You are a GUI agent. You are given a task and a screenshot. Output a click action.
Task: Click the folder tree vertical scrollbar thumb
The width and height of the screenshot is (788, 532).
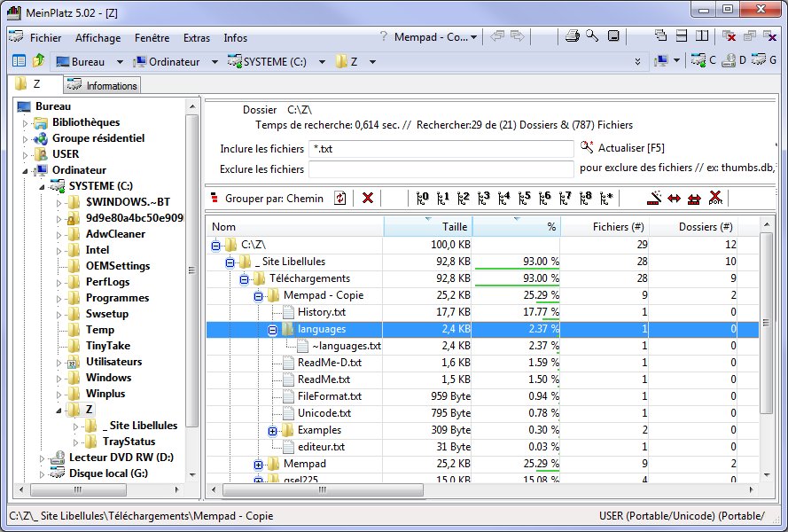(x=191, y=270)
